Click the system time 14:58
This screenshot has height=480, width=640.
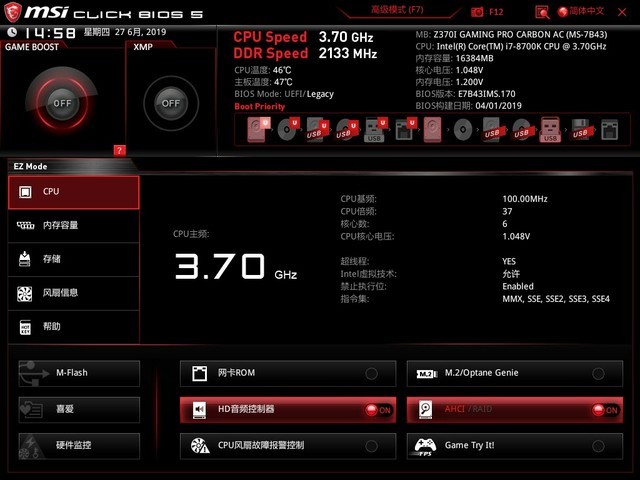click(x=50, y=33)
